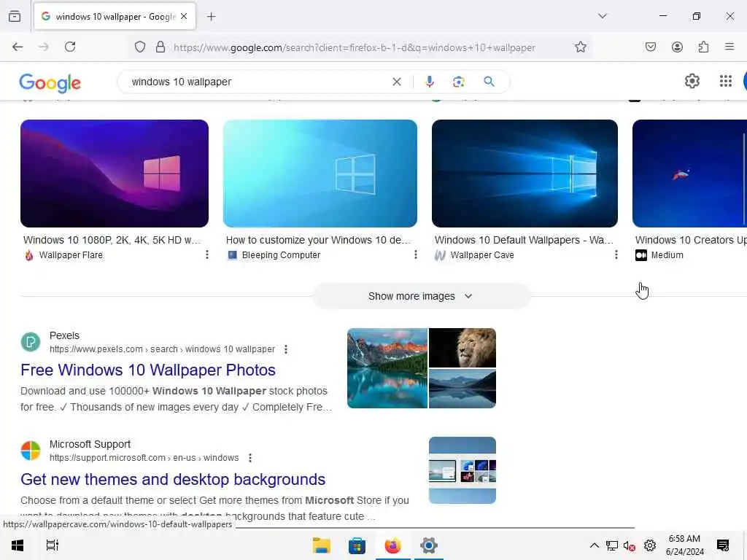Open the notification center icon
Viewport: 747px width, 560px height.
[x=723, y=545]
